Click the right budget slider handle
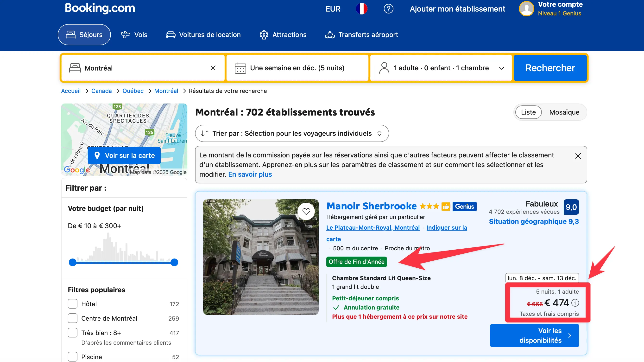 174,262
